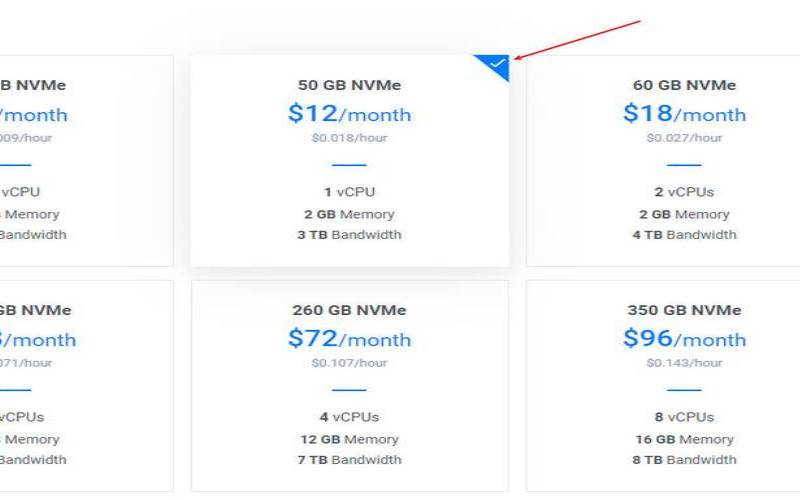
Task: Click the $18/month price text
Action: [x=684, y=114]
